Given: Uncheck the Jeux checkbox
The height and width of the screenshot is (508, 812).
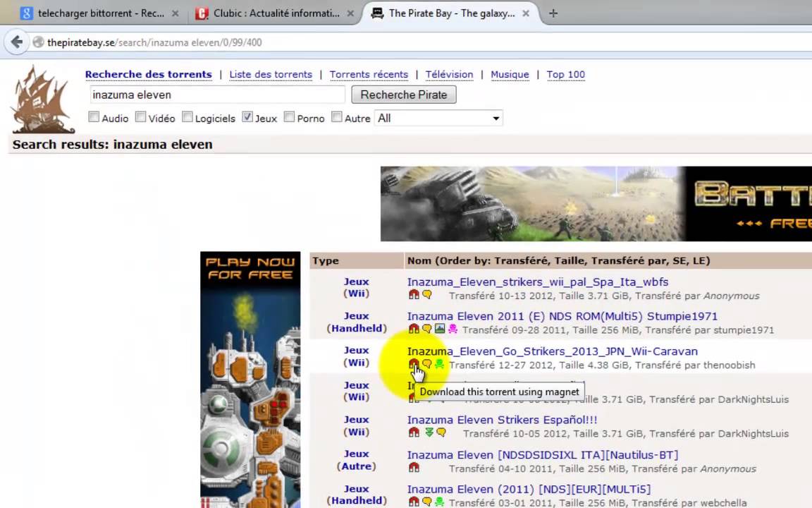Looking at the screenshot, I should coord(247,116).
